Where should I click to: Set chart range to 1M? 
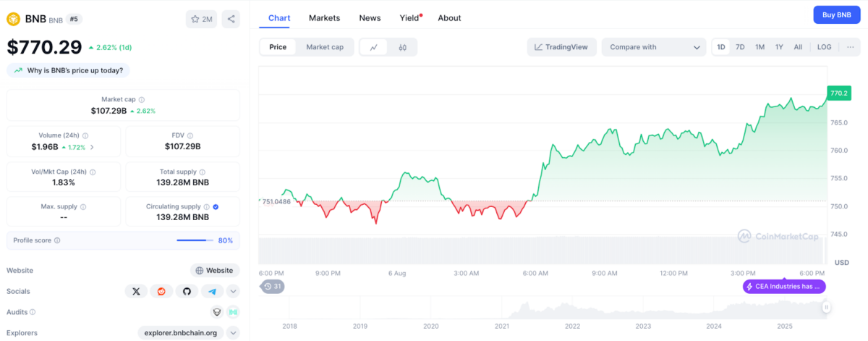click(759, 47)
